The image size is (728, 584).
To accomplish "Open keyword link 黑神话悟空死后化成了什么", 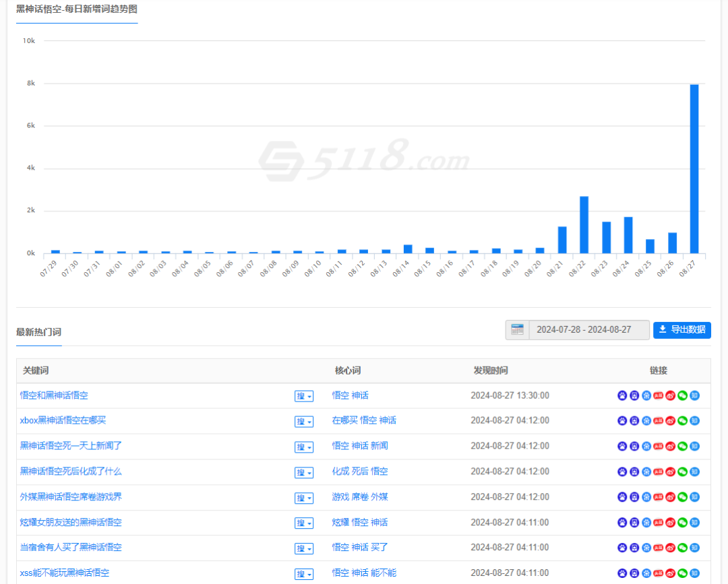I will [71, 472].
